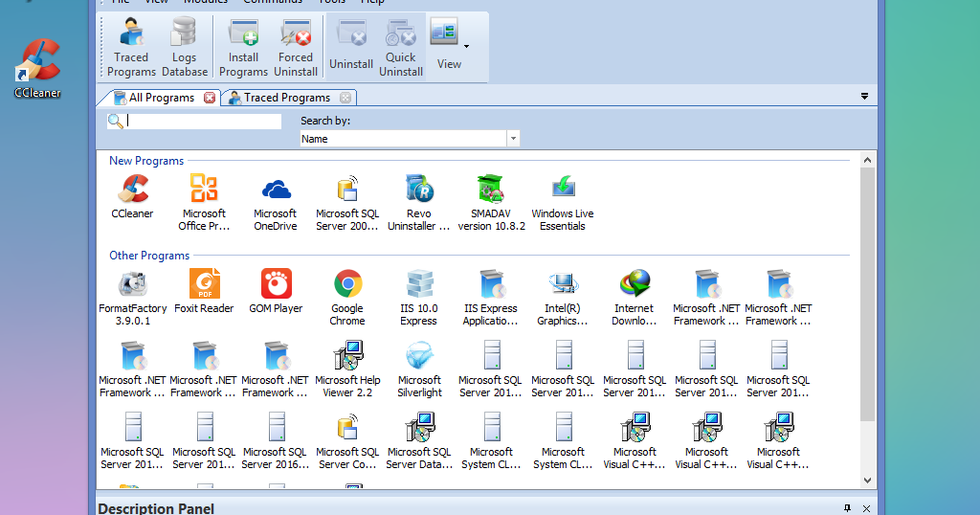The height and width of the screenshot is (515, 980).
Task: Select first Microsoft System CL... icon
Action: 491,442
